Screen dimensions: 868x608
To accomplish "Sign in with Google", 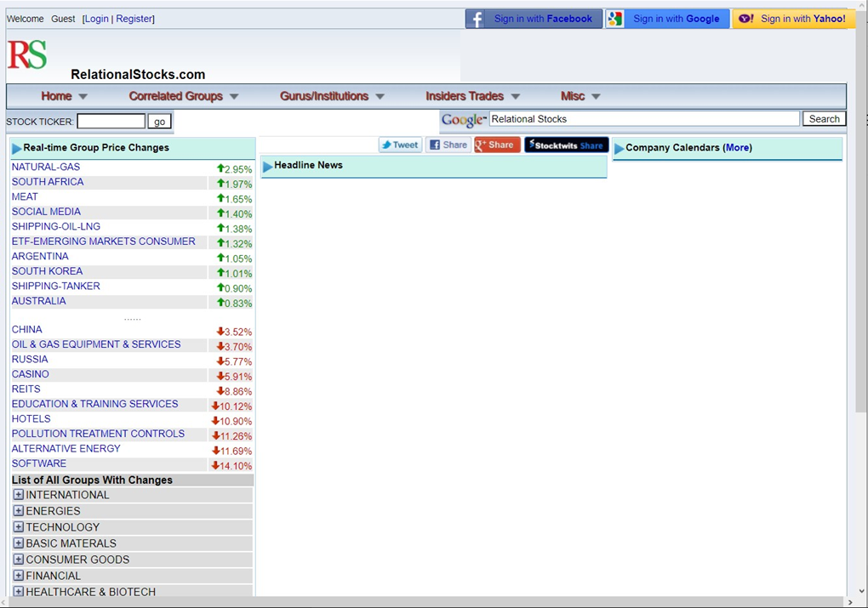I will 667,19.
